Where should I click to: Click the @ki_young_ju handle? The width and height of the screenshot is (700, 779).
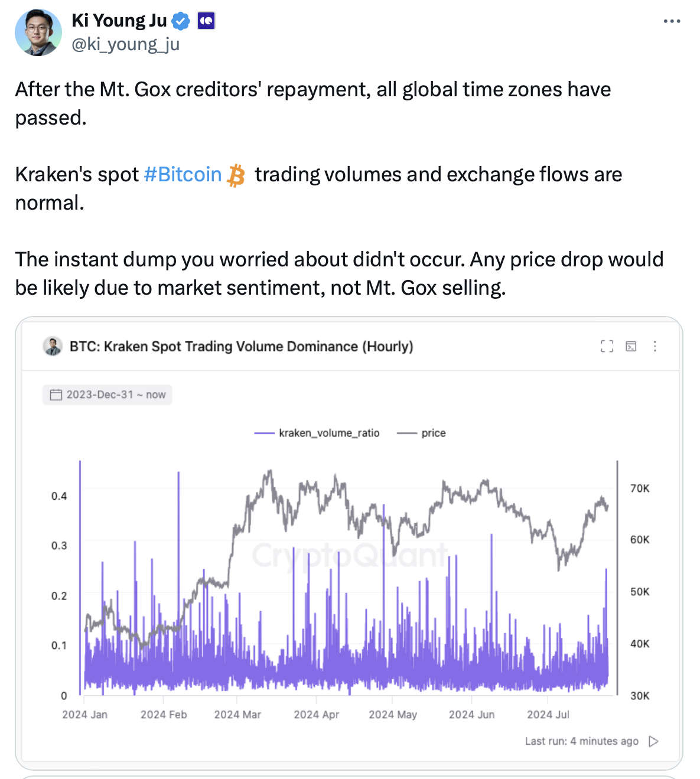pyautogui.click(x=125, y=44)
